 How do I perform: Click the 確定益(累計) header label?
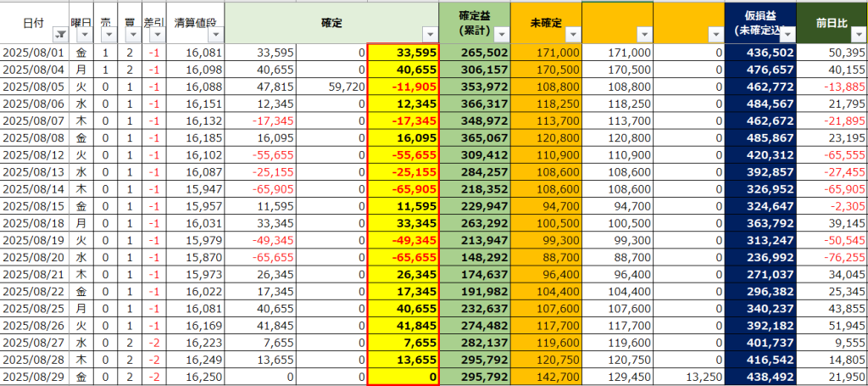point(475,23)
